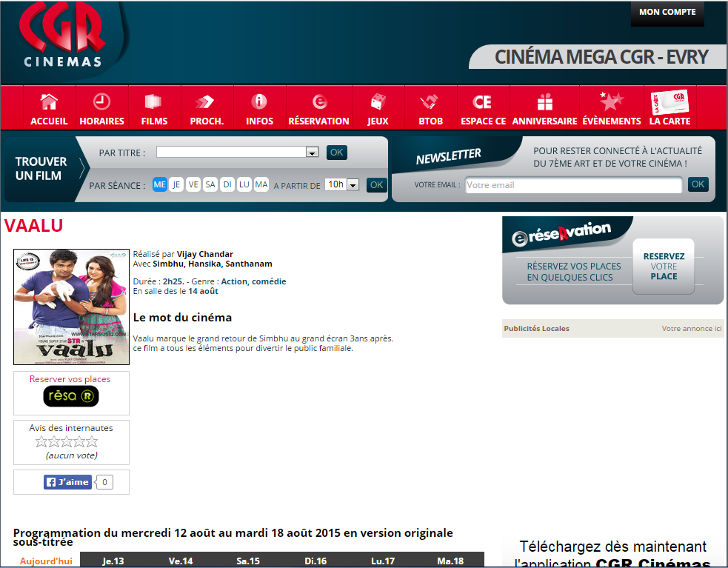Click the Mon Compte button
Image resolution: width=728 pixels, height=568 pixels.
[667, 13]
